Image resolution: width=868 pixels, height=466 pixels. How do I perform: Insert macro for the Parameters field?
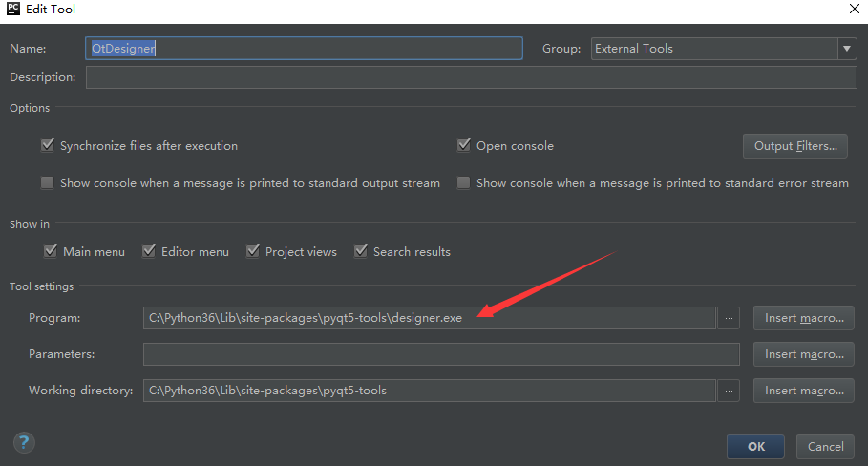coord(804,354)
